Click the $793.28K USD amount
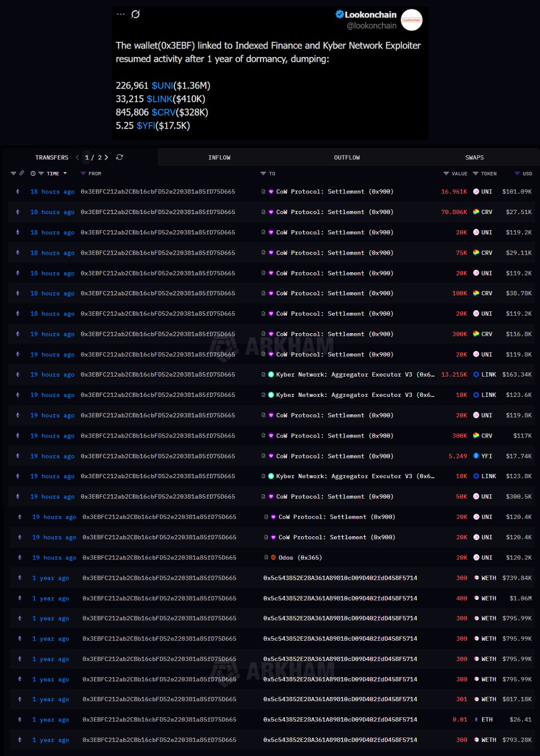 [x=517, y=739]
